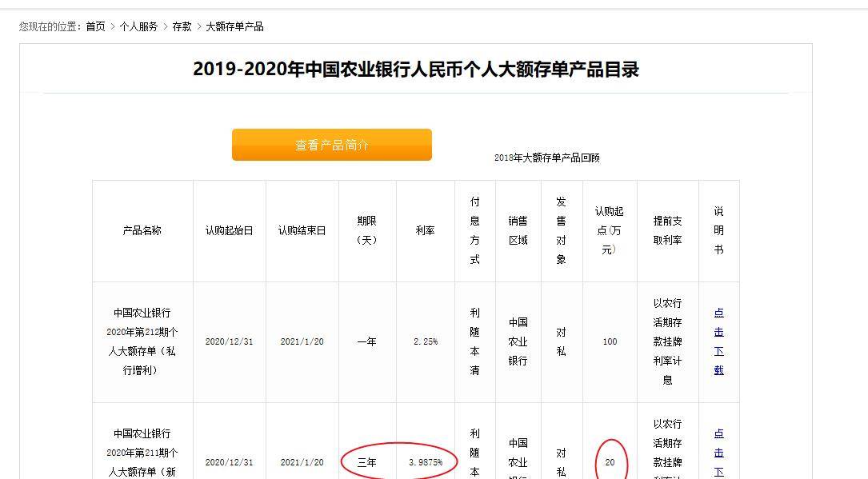Select the 提前支取利率 column header
The image size is (868, 479).
(668, 230)
